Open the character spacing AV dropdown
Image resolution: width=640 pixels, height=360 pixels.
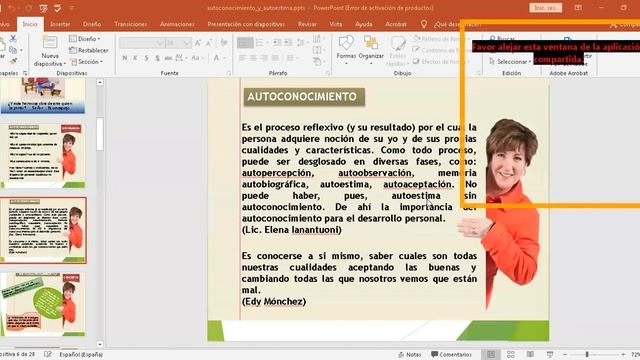click(181, 58)
